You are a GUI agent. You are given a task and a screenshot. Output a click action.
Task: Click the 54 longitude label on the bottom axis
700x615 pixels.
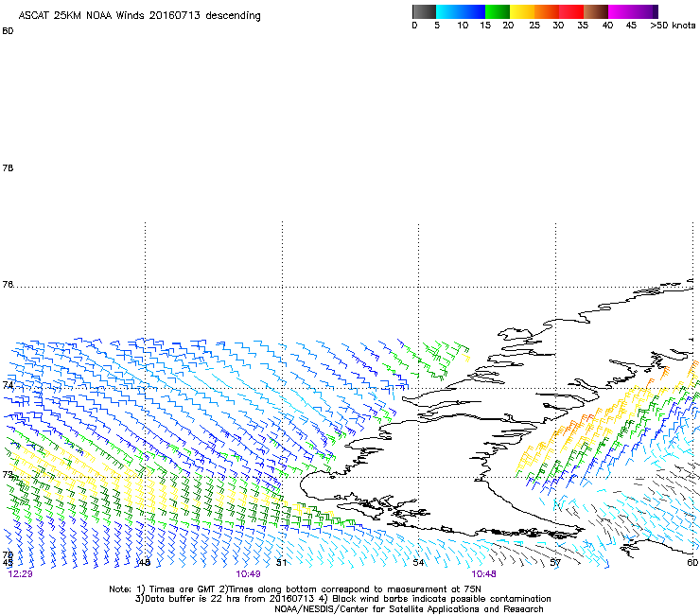[418, 563]
